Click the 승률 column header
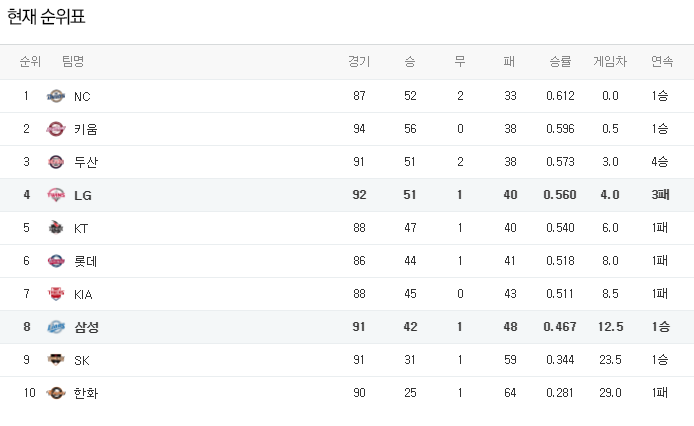 pyautogui.click(x=560, y=62)
